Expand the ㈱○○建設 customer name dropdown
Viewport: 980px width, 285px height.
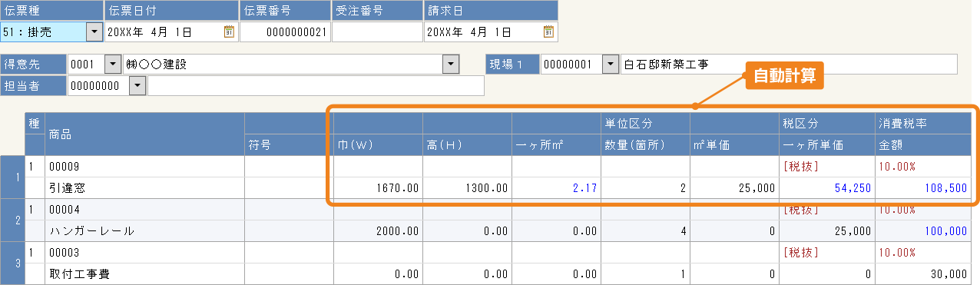451,65
